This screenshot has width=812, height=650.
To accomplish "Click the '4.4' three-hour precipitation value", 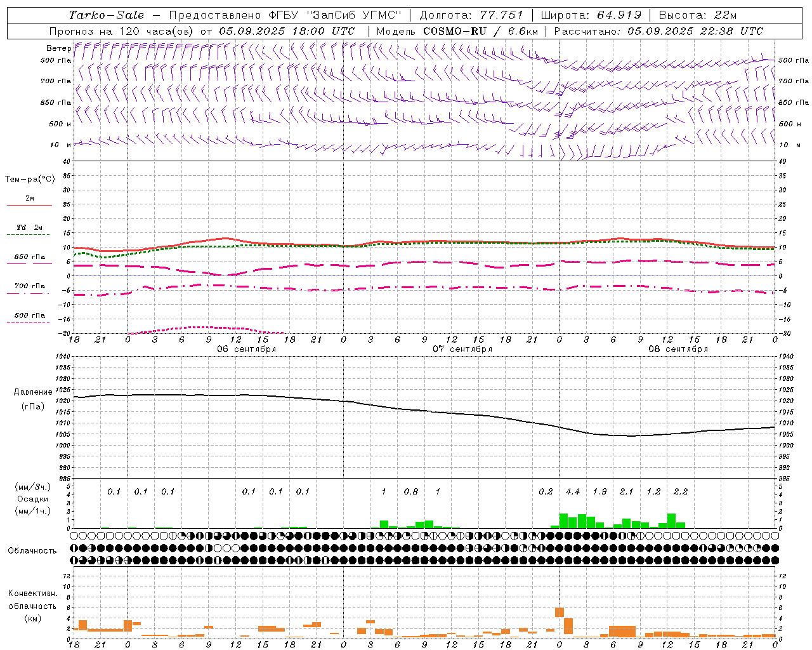I will coord(573,492).
